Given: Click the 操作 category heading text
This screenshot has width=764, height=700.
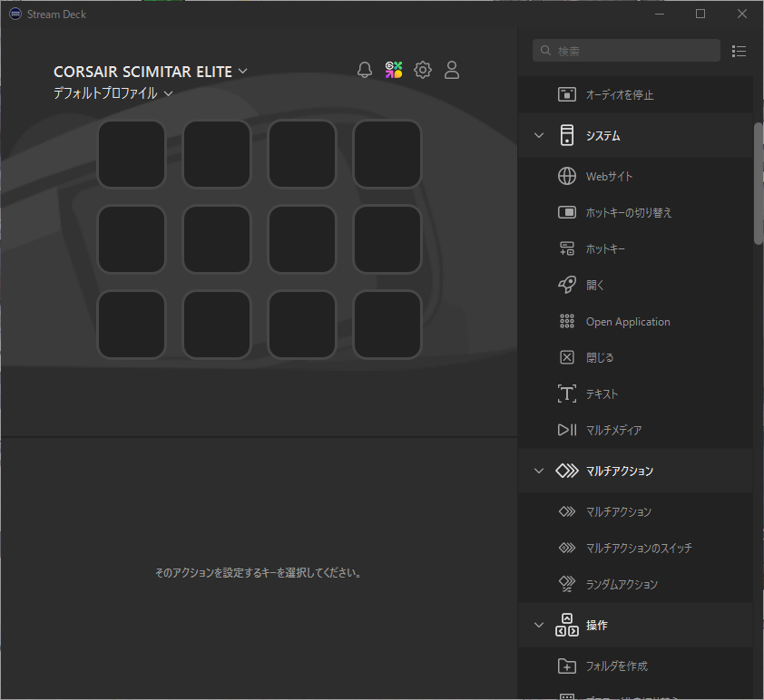Looking at the screenshot, I should pos(596,625).
